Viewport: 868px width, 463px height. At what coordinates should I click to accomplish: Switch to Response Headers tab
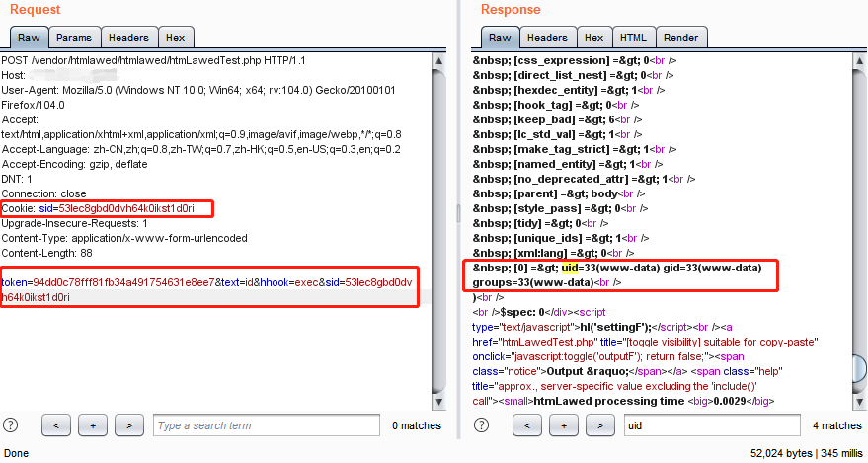[547, 38]
